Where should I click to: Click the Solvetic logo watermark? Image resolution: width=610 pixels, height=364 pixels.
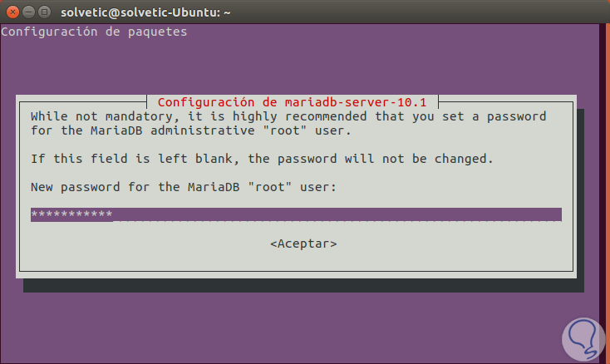[583, 339]
